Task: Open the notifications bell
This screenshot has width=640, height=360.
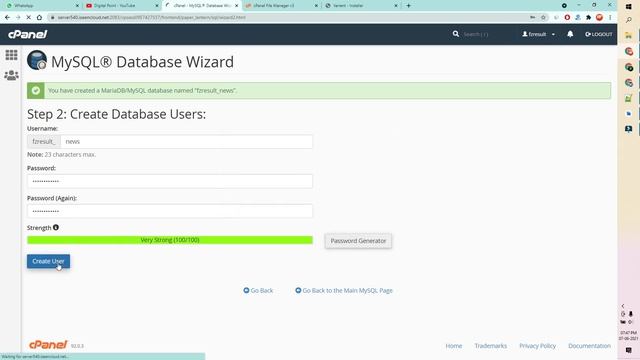Action: 570,34
